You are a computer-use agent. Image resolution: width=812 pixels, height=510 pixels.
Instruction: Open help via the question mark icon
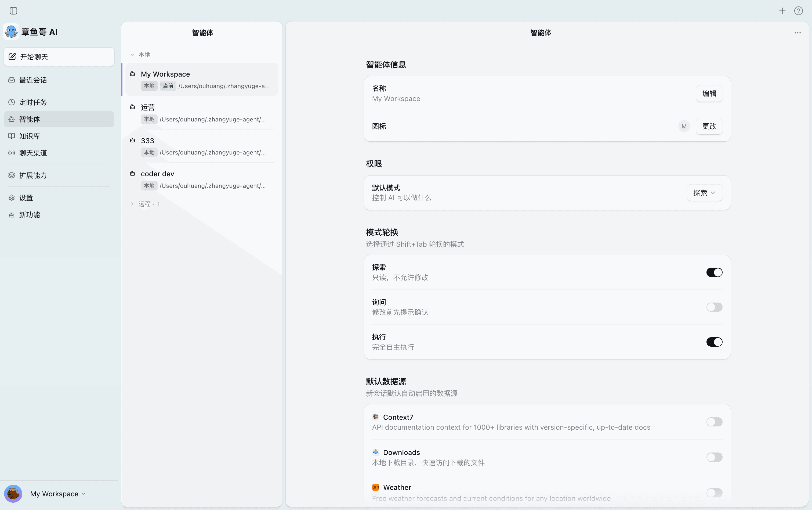pos(798,11)
